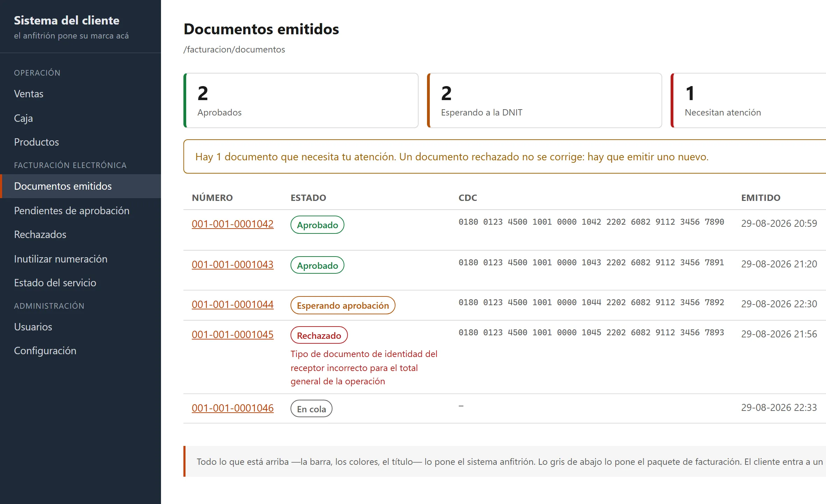This screenshot has height=504, width=826.
Task: Open rejected document 001-001-0001045
Action: click(x=233, y=335)
